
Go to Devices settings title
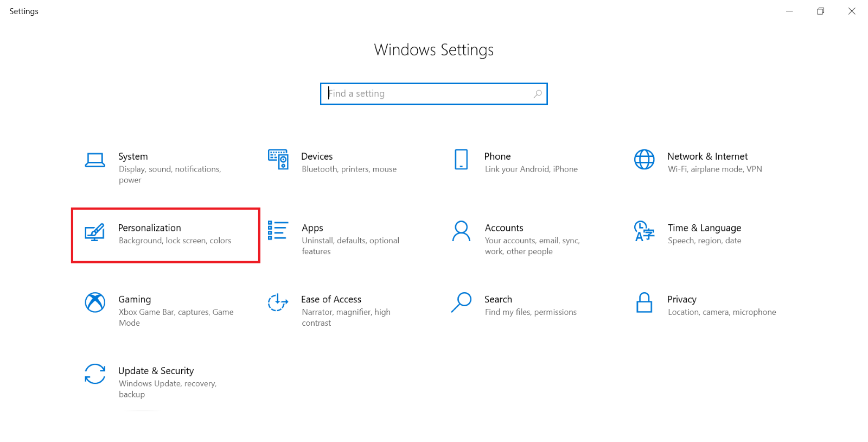pos(317,156)
